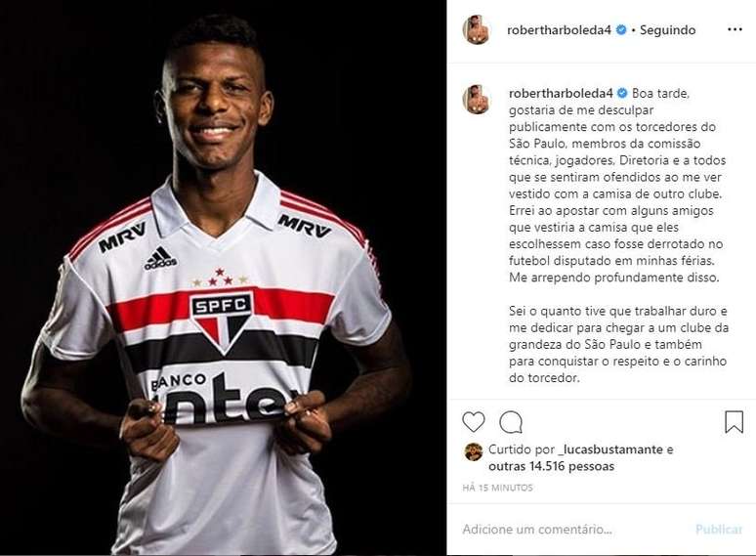Open robertharboleda4 username in the caption

pos(561,93)
